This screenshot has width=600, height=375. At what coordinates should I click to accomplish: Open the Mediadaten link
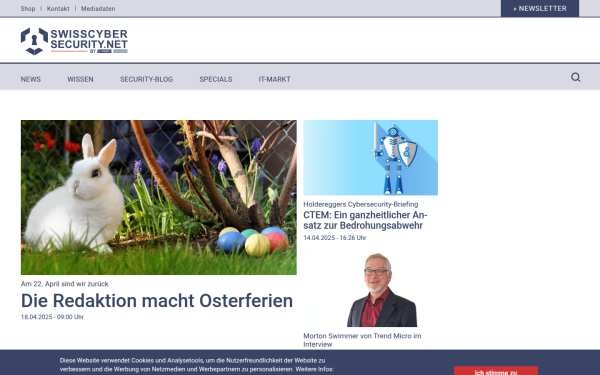pyautogui.click(x=98, y=8)
